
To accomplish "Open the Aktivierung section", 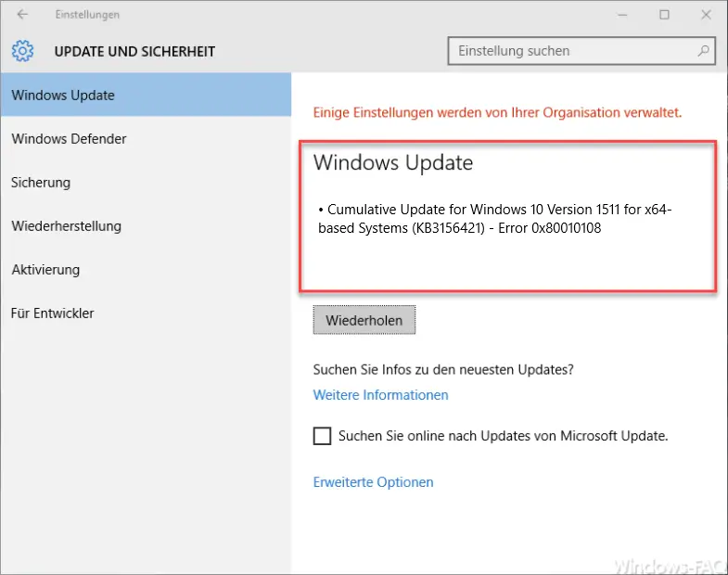I will point(146,269).
